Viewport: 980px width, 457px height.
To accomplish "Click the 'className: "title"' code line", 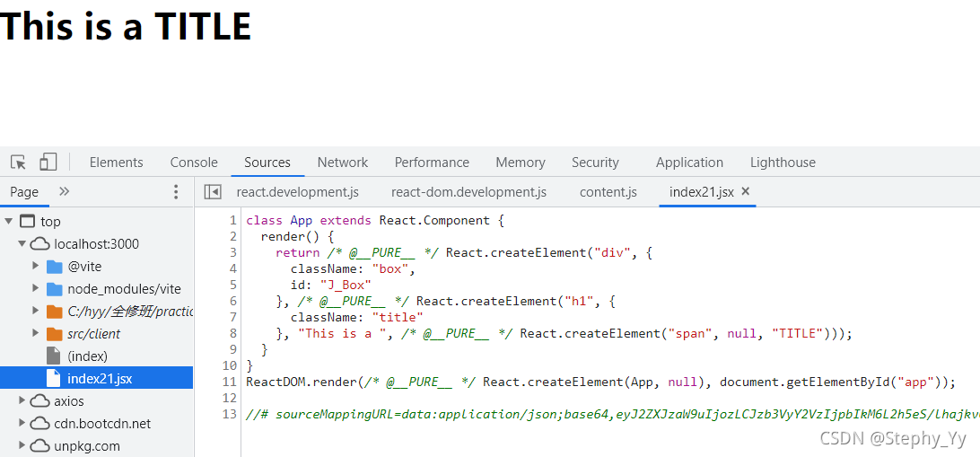I will coord(357,318).
